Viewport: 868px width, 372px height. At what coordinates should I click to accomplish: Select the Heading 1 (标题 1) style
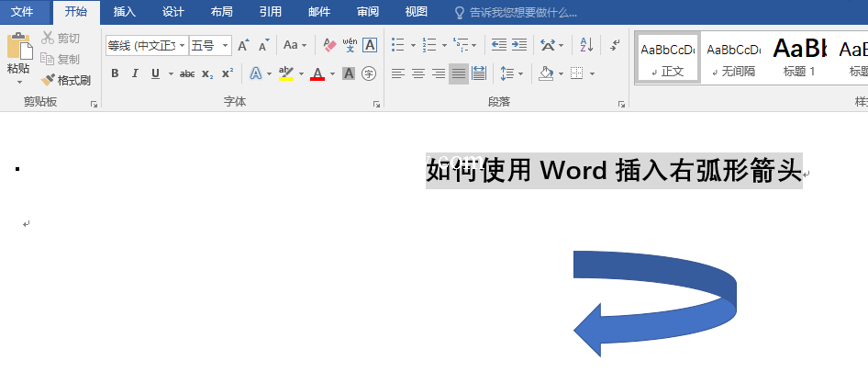pyautogui.click(x=799, y=58)
